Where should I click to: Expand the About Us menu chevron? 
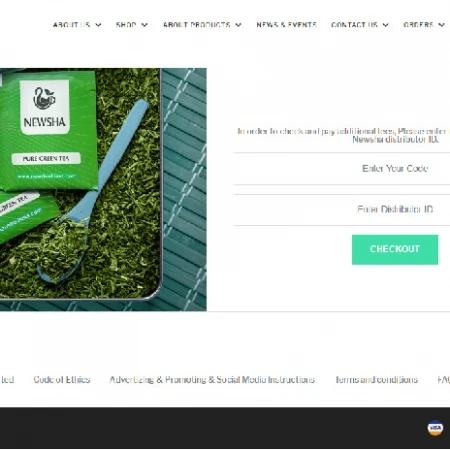pyautogui.click(x=98, y=25)
